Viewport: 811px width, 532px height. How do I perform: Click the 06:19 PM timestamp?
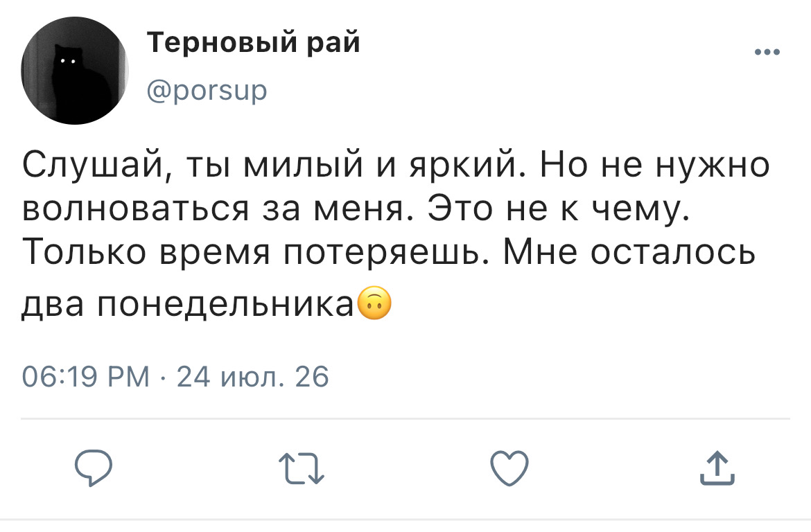(x=86, y=376)
